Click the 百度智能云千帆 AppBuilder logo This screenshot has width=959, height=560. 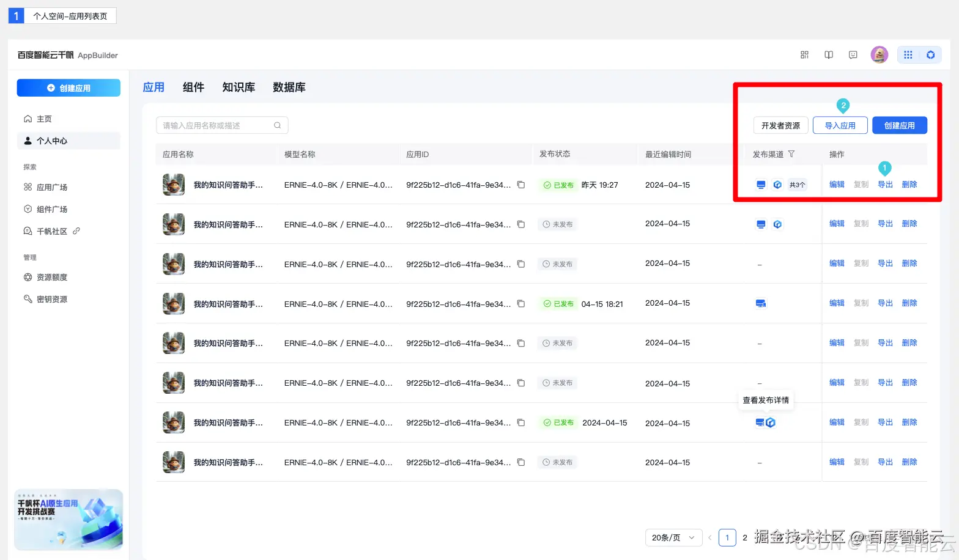point(67,55)
